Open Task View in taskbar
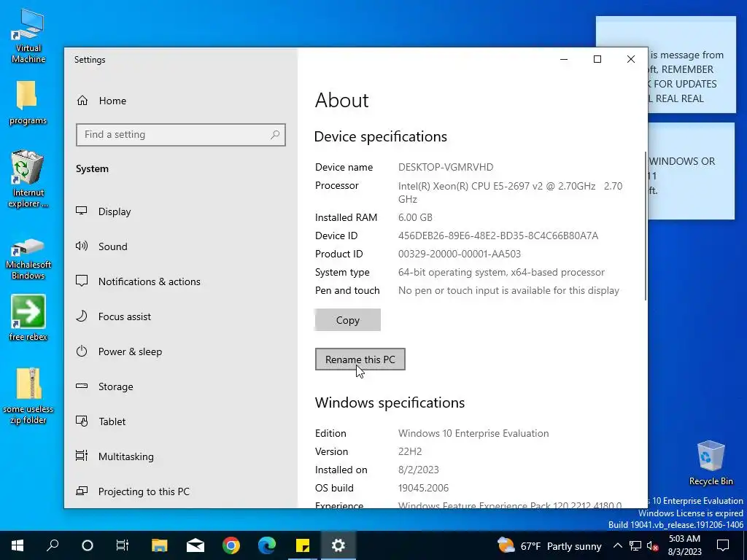 [x=123, y=545]
